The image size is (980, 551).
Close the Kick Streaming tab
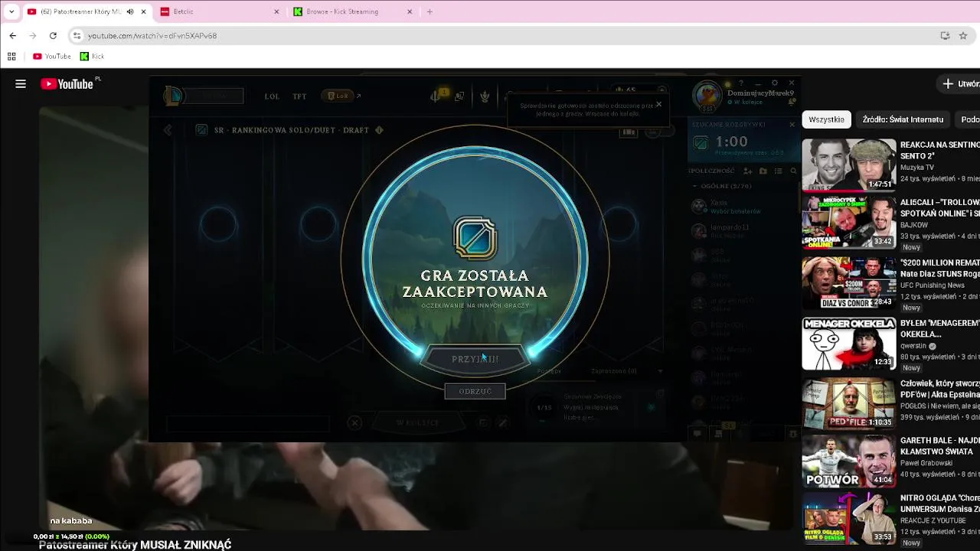pos(410,11)
